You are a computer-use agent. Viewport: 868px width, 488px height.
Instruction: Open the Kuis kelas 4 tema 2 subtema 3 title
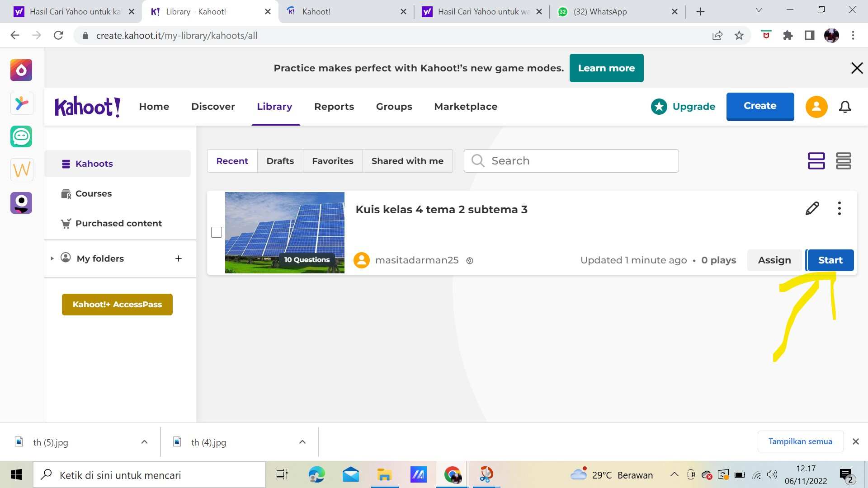point(441,210)
